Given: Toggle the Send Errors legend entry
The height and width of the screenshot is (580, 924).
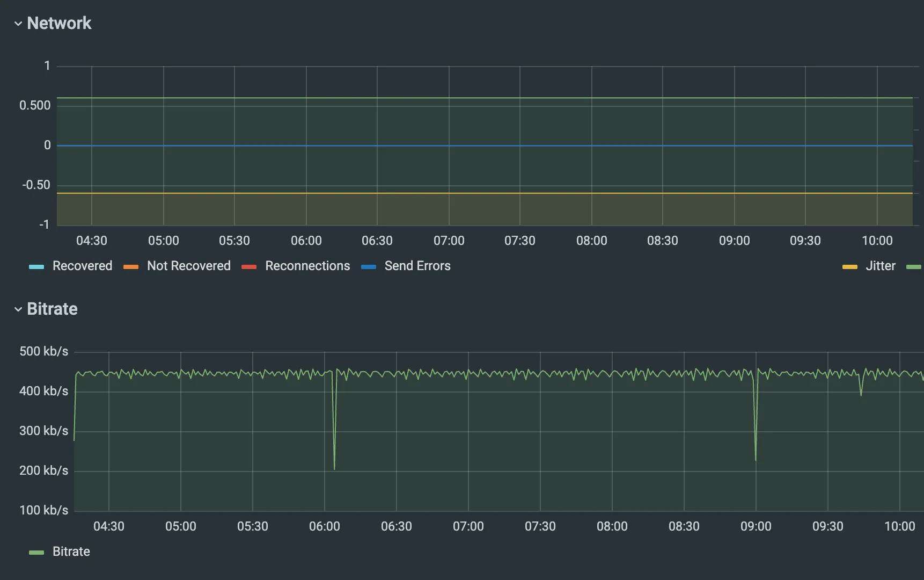Looking at the screenshot, I should 417,266.
